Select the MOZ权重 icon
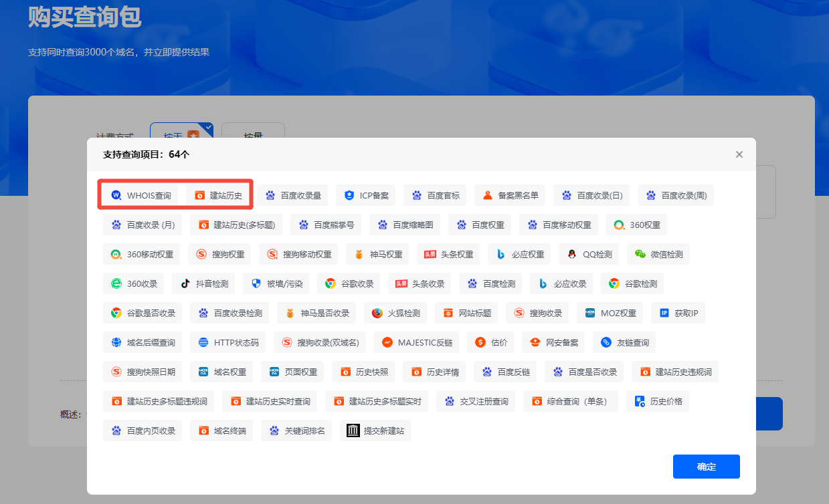The image size is (829, 504). pos(589,313)
